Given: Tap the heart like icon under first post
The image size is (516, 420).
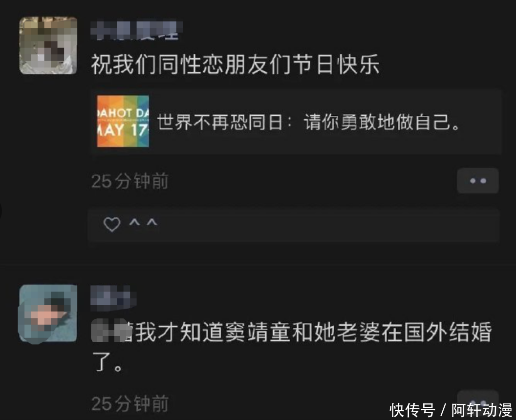Looking at the screenshot, I should 112,225.
